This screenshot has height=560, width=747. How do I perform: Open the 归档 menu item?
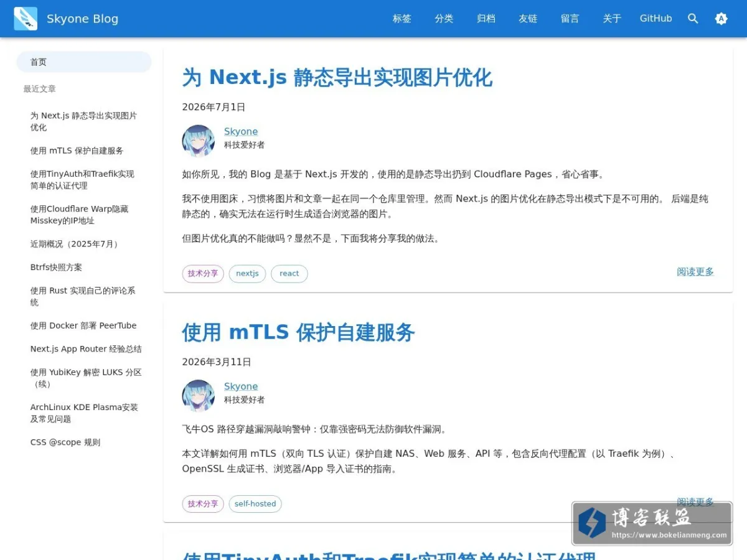[x=486, y=19]
